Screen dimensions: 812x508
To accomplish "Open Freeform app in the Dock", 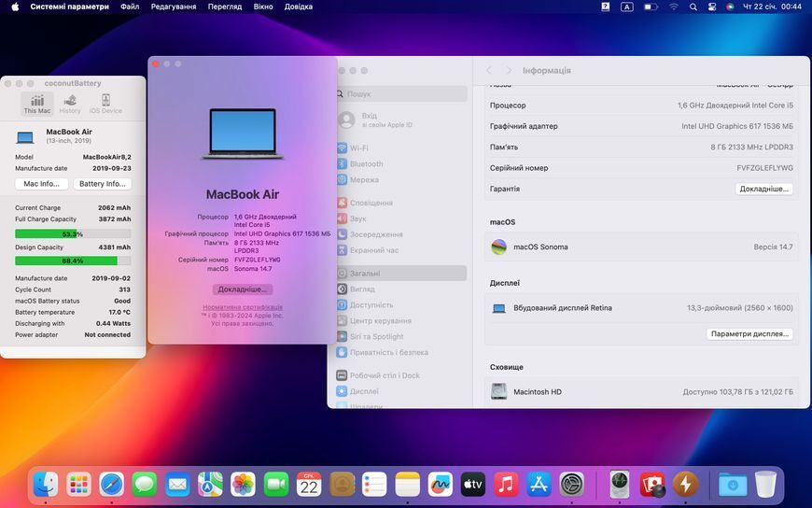I will (x=441, y=485).
